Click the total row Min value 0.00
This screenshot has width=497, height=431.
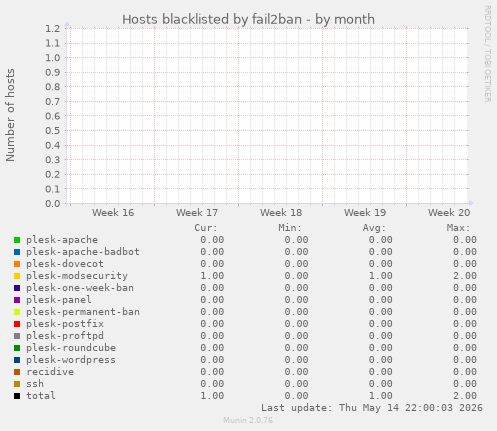296,396
